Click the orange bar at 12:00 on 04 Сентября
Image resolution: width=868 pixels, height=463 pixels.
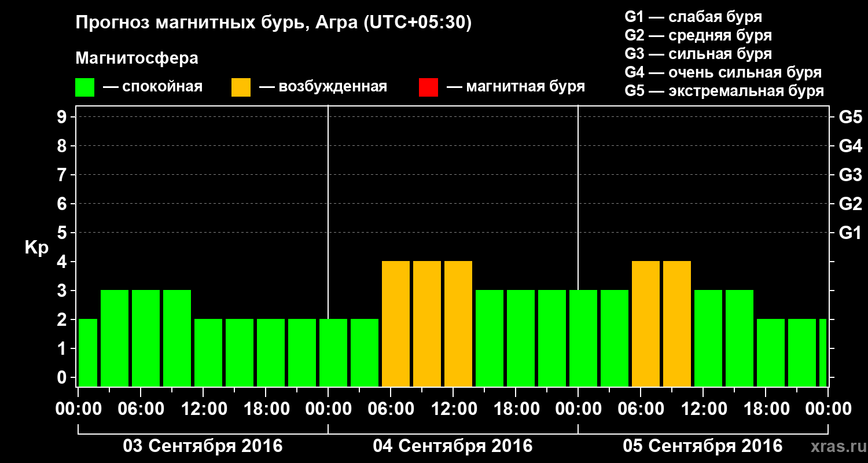[x=458, y=324]
